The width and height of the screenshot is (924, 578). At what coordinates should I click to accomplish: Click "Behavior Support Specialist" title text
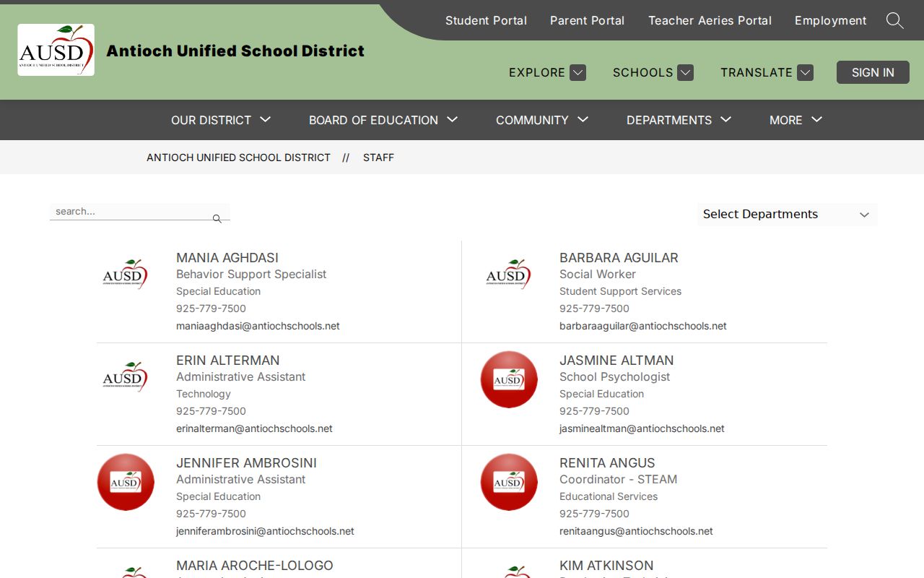251,275
